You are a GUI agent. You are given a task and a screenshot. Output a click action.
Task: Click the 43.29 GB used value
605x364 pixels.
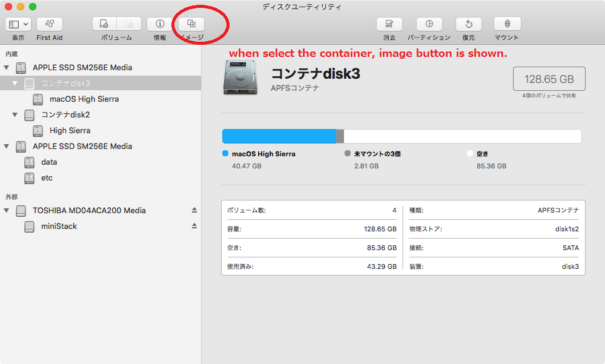click(x=382, y=266)
